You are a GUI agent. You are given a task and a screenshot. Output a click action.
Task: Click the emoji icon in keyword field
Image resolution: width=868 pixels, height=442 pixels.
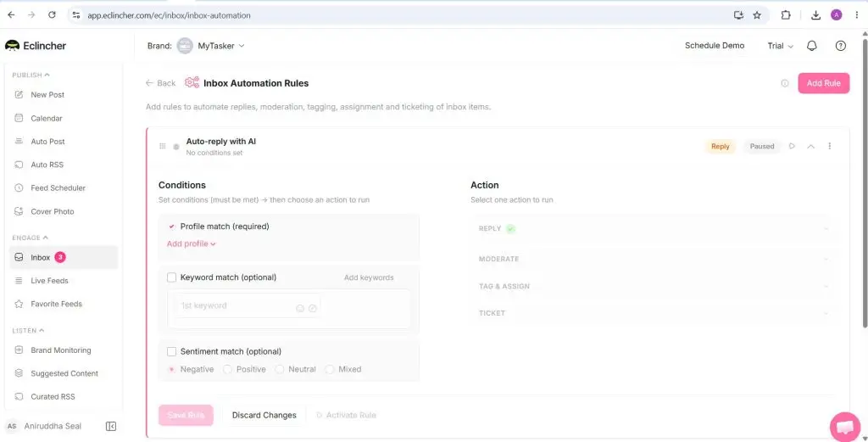point(300,309)
